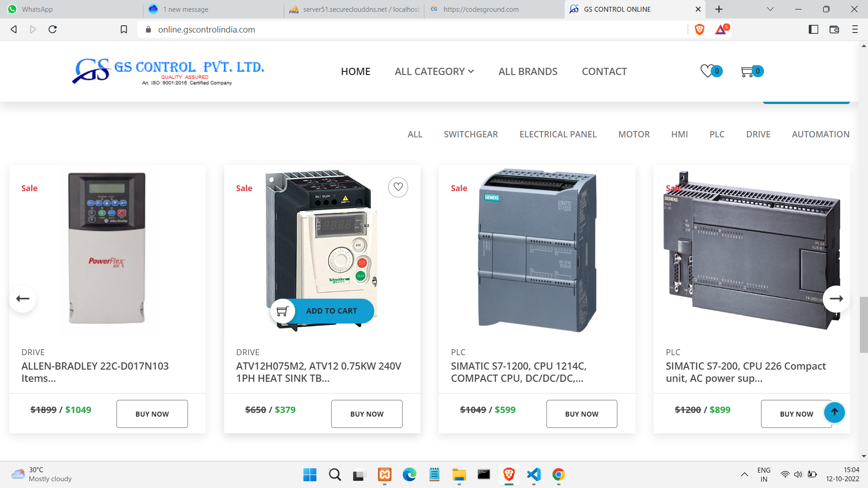Screen dimensions: 868x488
Task: Go to next products with right arrow
Action: [x=836, y=299]
